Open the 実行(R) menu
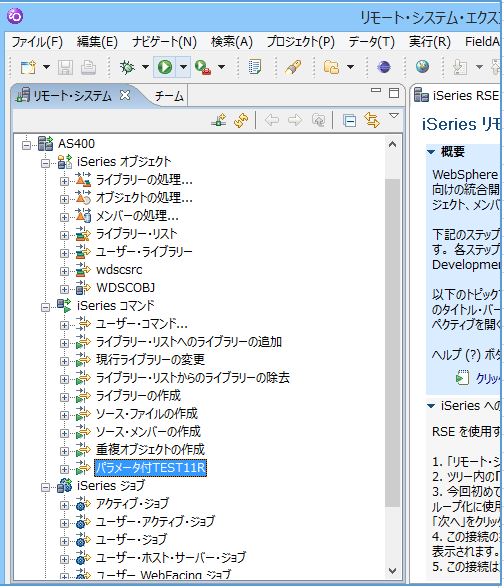This screenshot has width=504, height=588. pos(430,42)
